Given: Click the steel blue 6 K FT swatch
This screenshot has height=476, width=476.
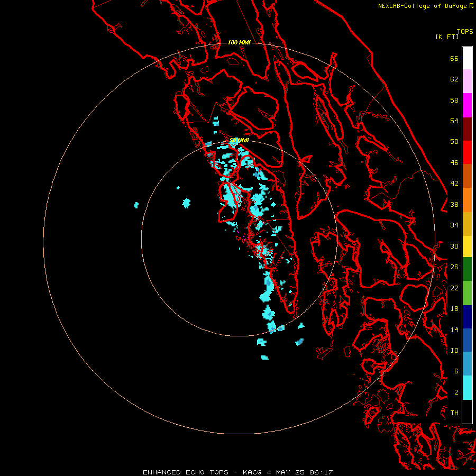Looking at the screenshot, I should pos(467,363).
